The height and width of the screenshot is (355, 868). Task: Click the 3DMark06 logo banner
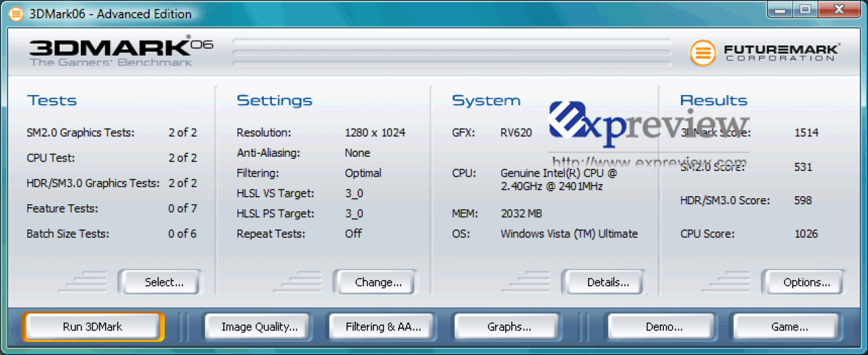(121, 52)
